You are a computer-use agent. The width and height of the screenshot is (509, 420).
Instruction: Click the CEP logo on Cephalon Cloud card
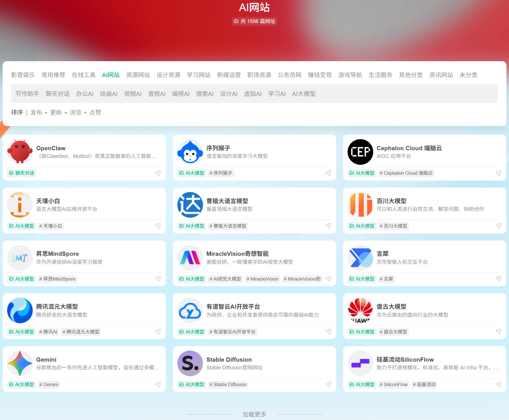pos(360,152)
